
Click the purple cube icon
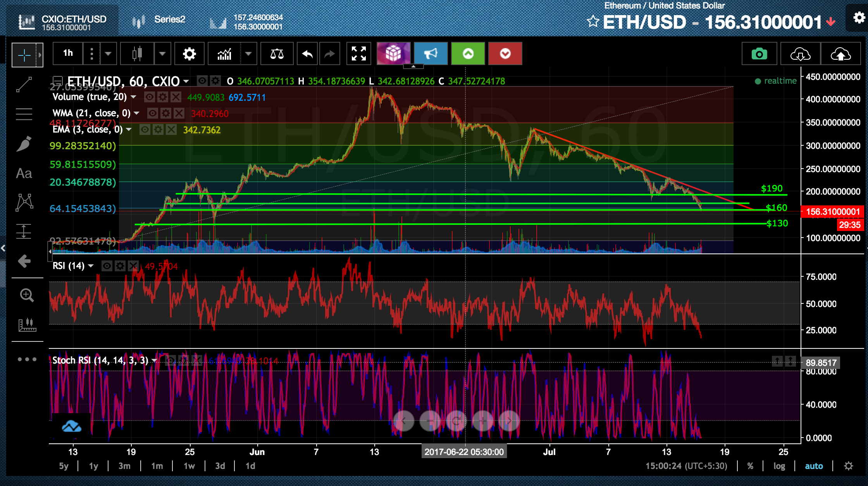[393, 53]
